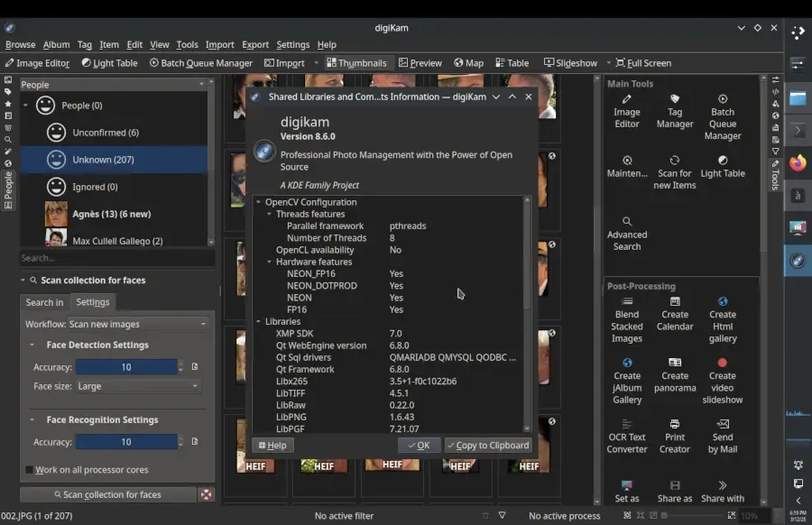The height and width of the screenshot is (525, 812).
Task: Open the Face size dropdown
Action: pos(138,386)
